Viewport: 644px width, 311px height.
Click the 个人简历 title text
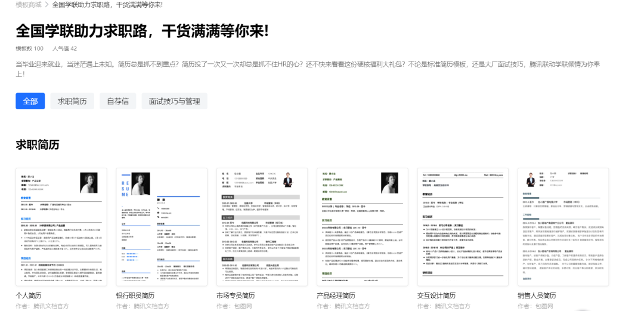pyautogui.click(x=29, y=295)
